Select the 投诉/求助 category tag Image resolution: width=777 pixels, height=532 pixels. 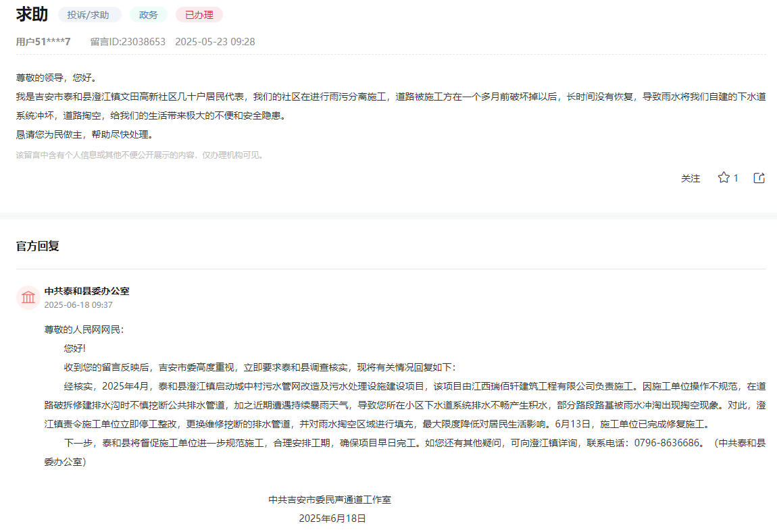[x=89, y=15]
